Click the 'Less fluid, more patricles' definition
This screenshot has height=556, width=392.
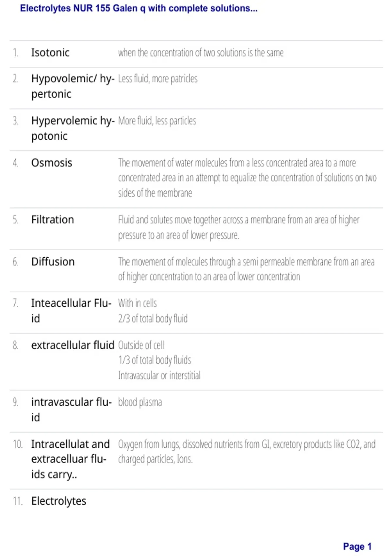[158, 79]
